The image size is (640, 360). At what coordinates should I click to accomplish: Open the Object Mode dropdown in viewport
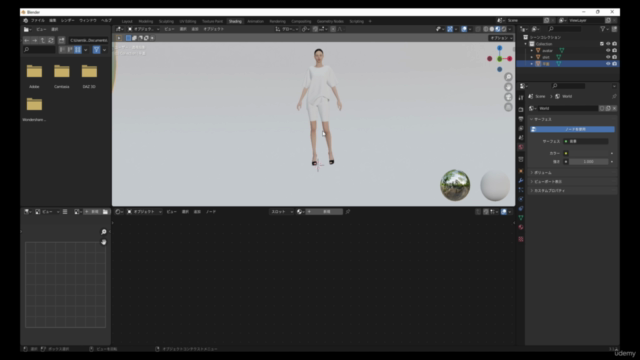143,29
